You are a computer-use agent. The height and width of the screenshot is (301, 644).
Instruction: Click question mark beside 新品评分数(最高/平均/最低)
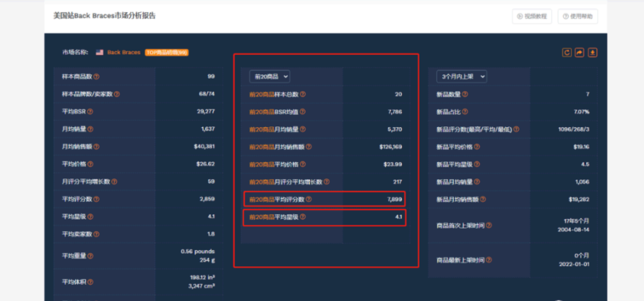pyautogui.click(x=516, y=129)
